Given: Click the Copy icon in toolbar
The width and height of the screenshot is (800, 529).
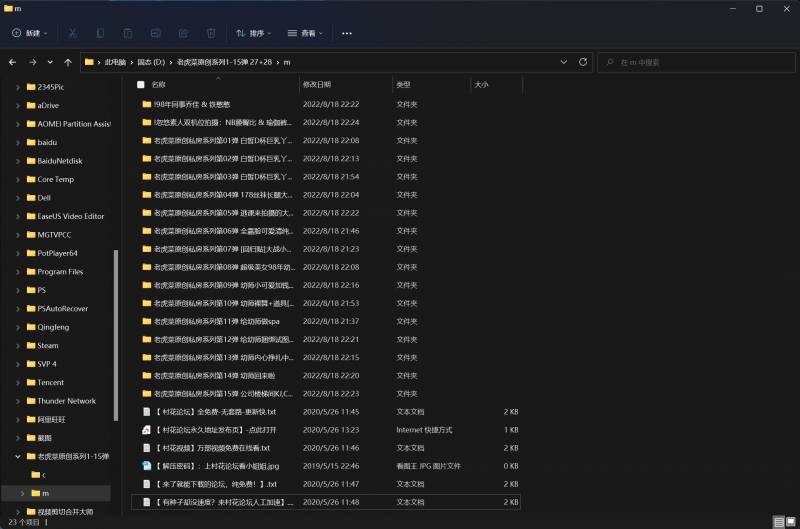Looking at the screenshot, I should (x=100, y=33).
